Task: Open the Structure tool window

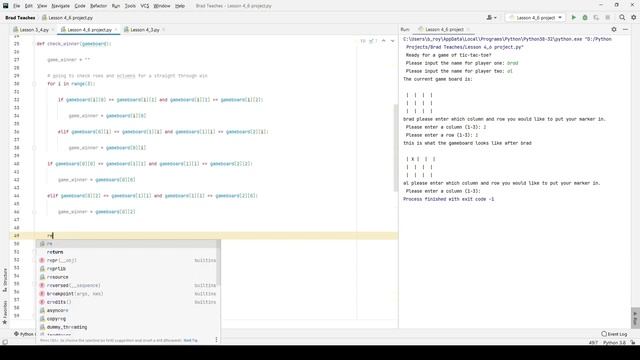Action: click(5, 280)
